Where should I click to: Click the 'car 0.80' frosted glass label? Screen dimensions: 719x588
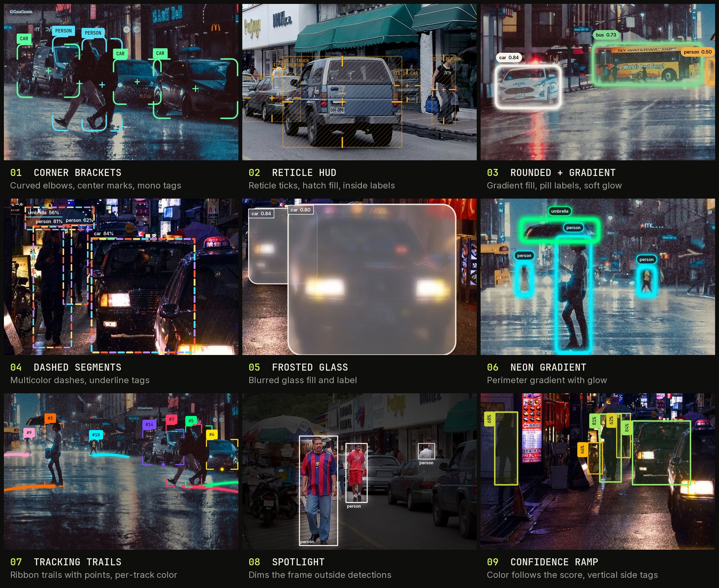(x=300, y=210)
